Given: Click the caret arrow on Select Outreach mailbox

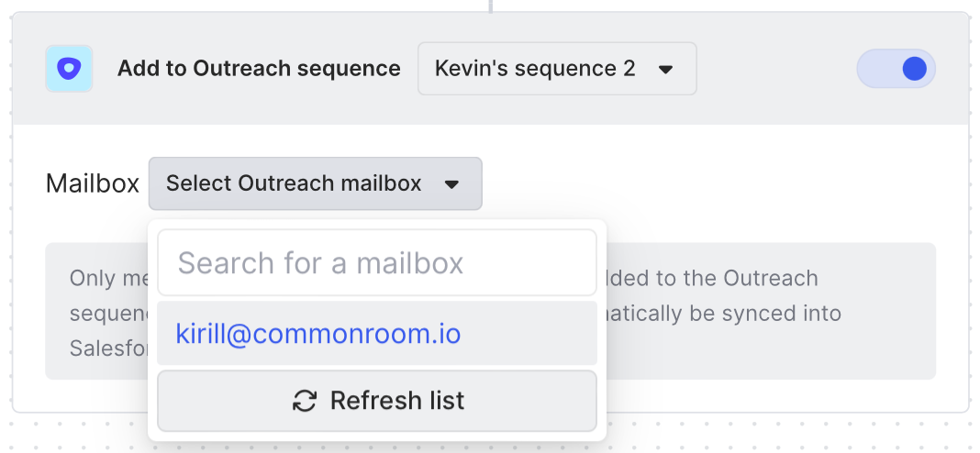Looking at the screenshot, I should pos(451,184).
